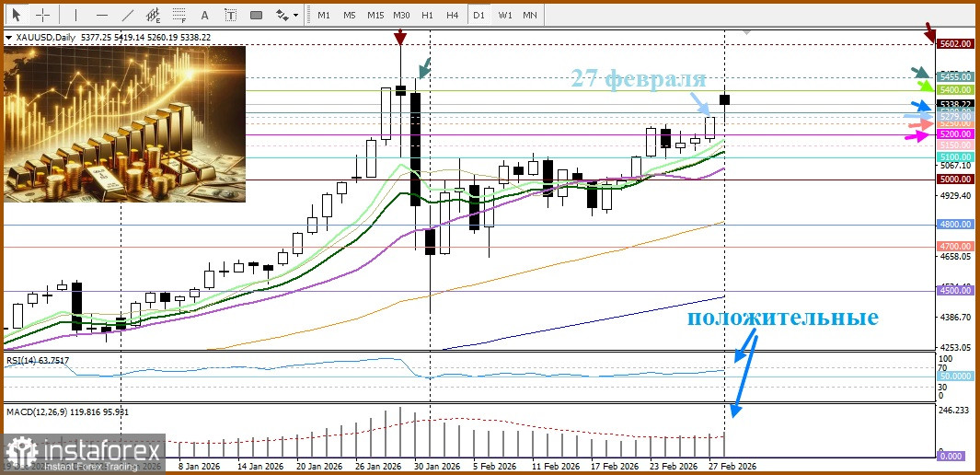Click the 27 Feb 2026 date label
Image resolution: width=980 pixels, height=475 pixels.
pyautogui.click(x=733, y=466)
